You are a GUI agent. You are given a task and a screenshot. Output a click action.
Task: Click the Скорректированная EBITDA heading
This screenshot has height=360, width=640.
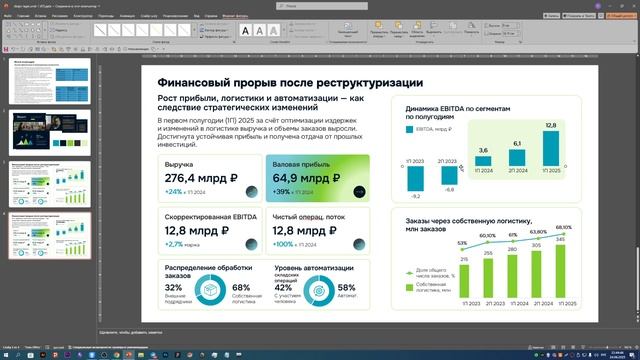coord(211,217)
